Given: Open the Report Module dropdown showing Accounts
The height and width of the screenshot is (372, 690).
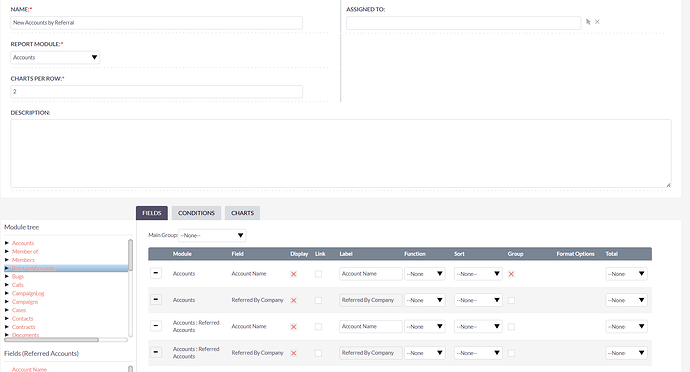Looking at the screenshot, I should 55,57.
